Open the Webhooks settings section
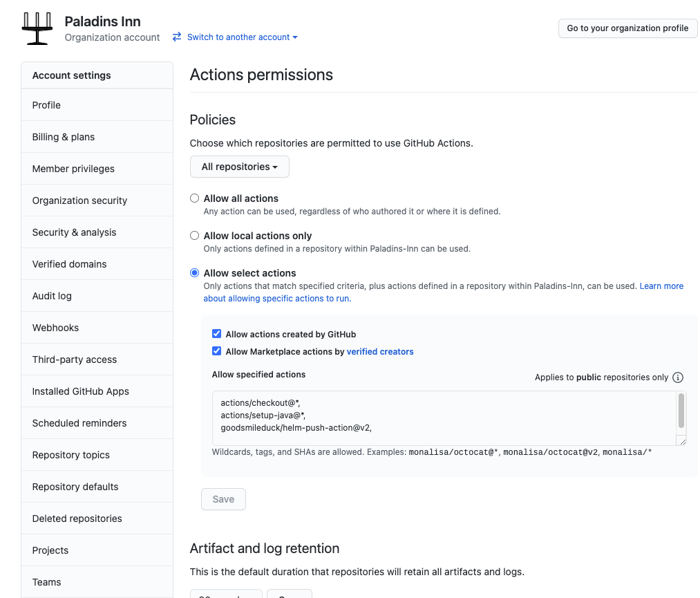The height and width of the screenshot is (598, 700). point(97,328)
